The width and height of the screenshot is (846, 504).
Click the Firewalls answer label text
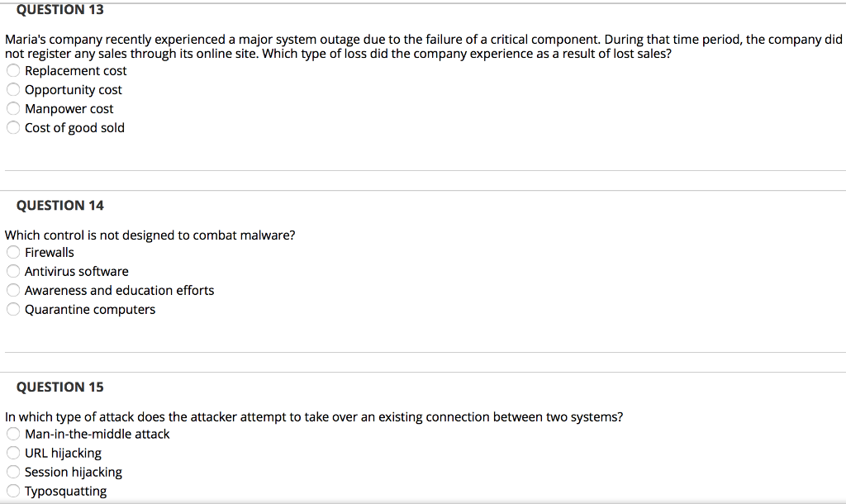pyautogui.click(x=50, y=252)
